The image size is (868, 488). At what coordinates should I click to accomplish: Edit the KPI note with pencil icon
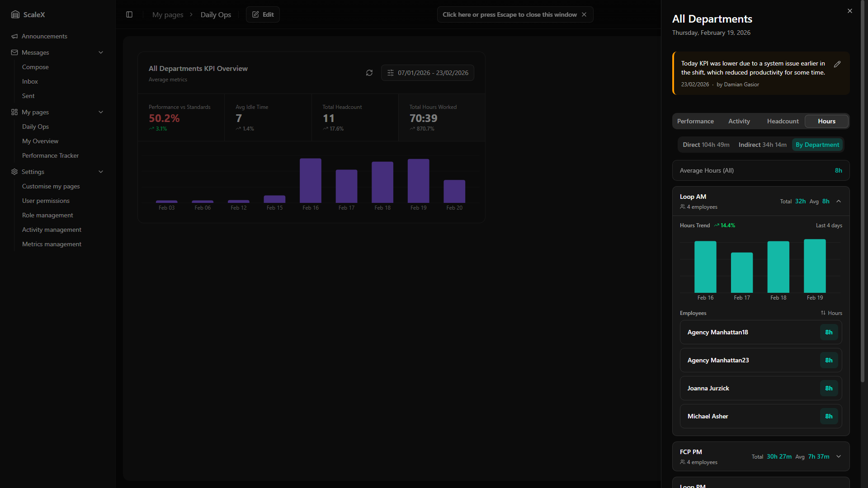click(837, 64)
